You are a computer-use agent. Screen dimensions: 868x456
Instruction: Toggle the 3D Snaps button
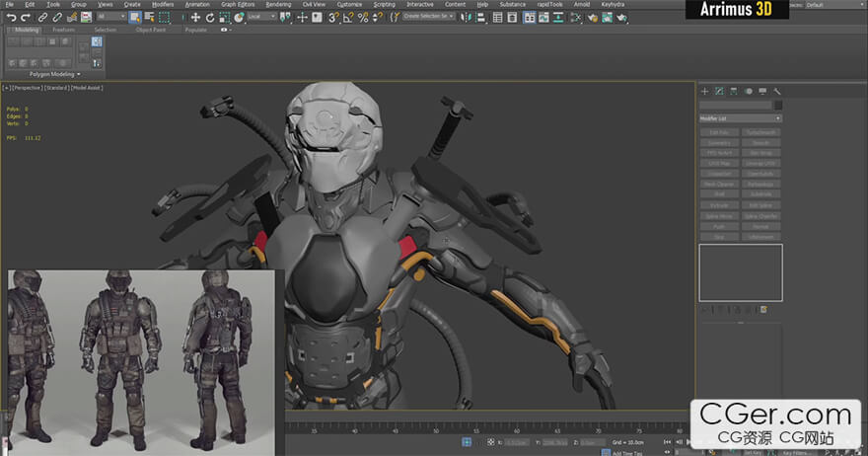[x=333, y=18]
